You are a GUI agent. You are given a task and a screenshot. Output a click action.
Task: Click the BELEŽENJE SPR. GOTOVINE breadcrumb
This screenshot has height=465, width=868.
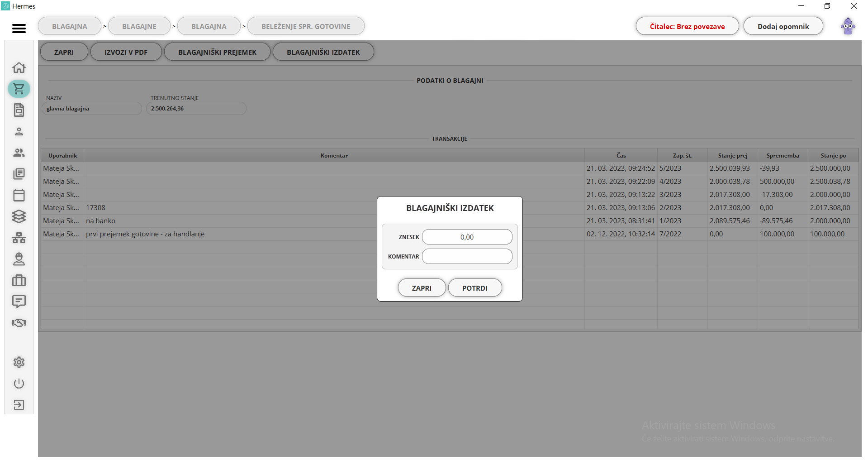coord(306,26)
